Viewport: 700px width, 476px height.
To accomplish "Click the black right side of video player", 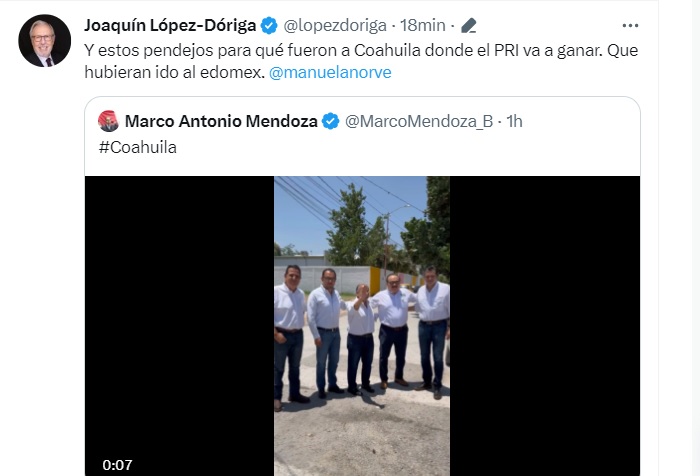I will coord(545,326).
